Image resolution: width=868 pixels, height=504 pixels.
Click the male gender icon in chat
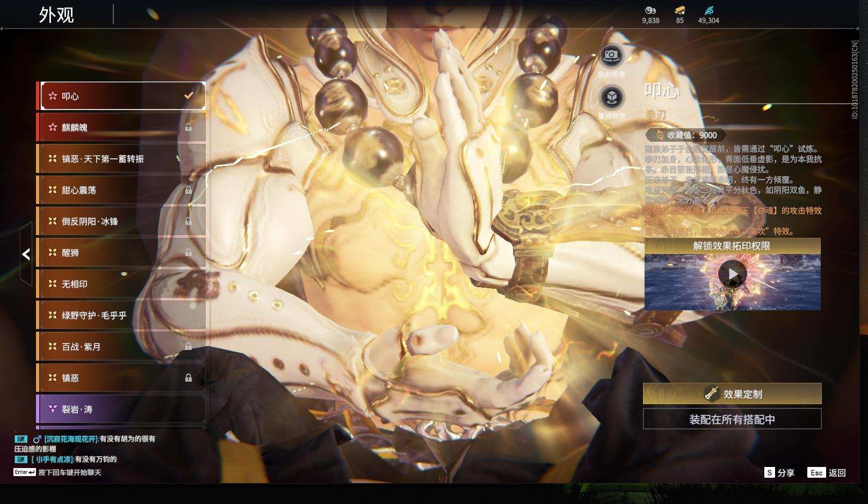point(37,439)
